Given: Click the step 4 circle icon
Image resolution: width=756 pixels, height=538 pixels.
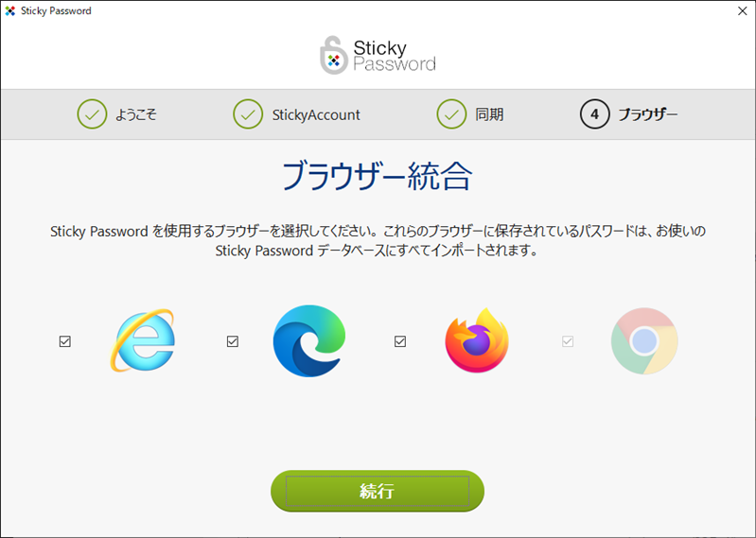Looking at the screenshot, I should [594, 114].
